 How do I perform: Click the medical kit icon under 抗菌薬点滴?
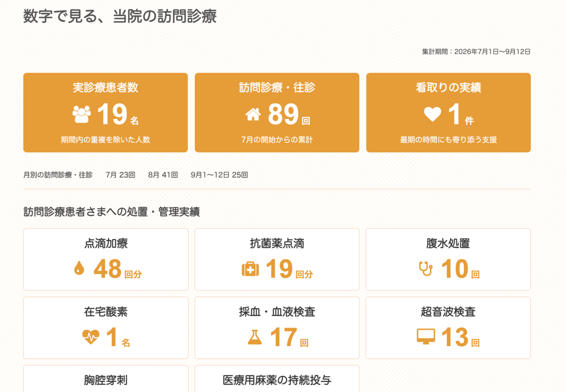(250, 269)
